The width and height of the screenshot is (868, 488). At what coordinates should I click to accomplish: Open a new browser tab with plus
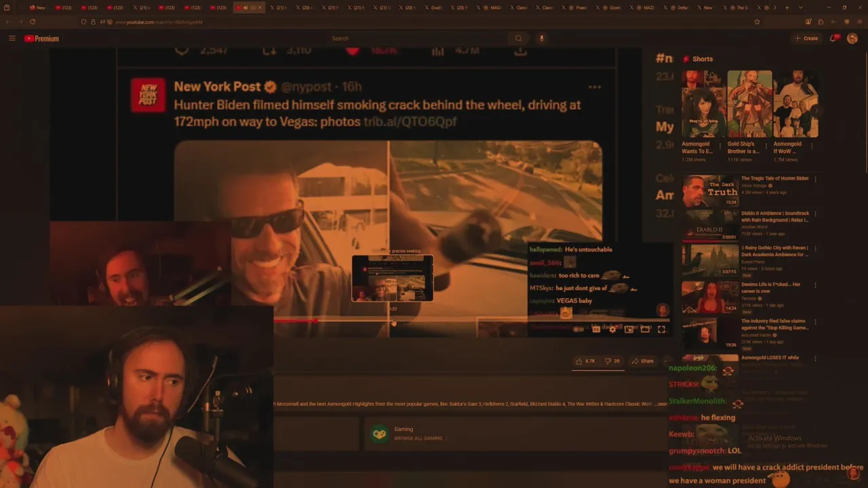(787, 7)
